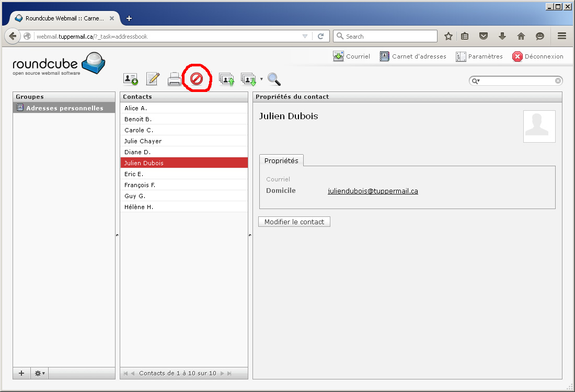The height and width of the screenshot is (392, 575).
Task: Print the contact with printer icon
Action: click(174, 79)
